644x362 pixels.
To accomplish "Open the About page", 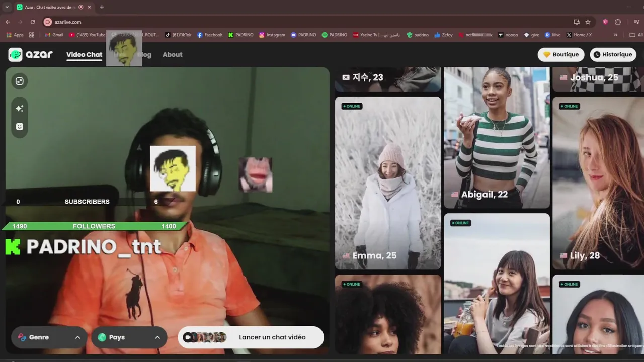I will pos(172,54).
